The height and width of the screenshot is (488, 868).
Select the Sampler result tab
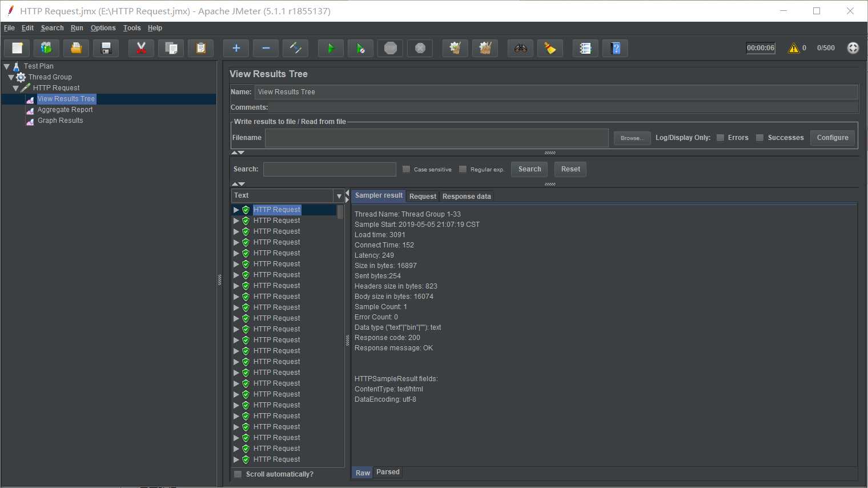[x=379, y=195]
